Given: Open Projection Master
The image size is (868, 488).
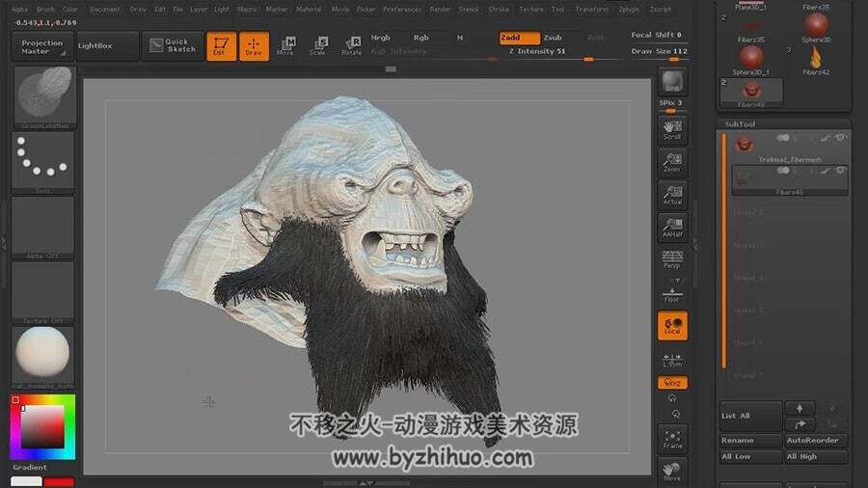Looking at the screenshot, I should (42, 46).
